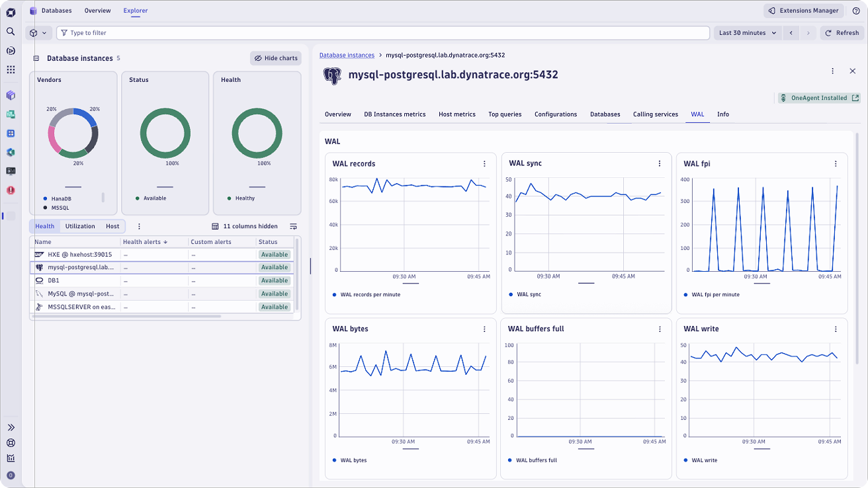868x488 pixels.
Task: Open WAL fpi chart three-dot menu
Action: pyautogui.click(x=836, y=164)
